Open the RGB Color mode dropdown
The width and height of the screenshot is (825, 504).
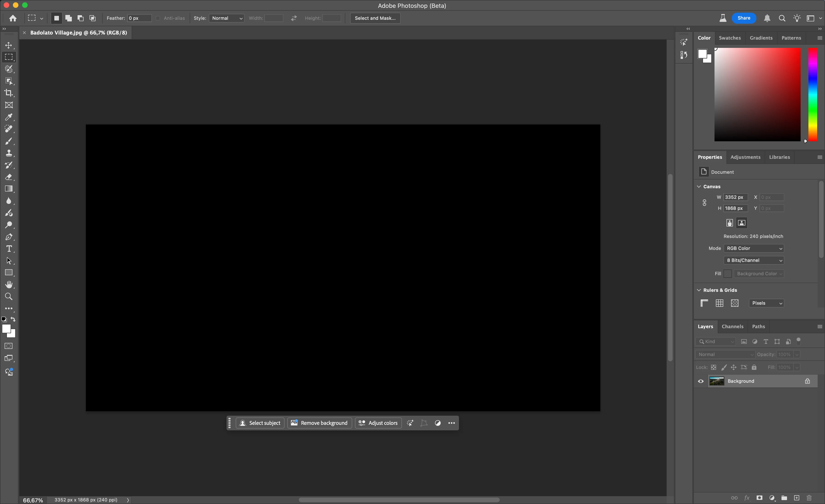point(754,248)
